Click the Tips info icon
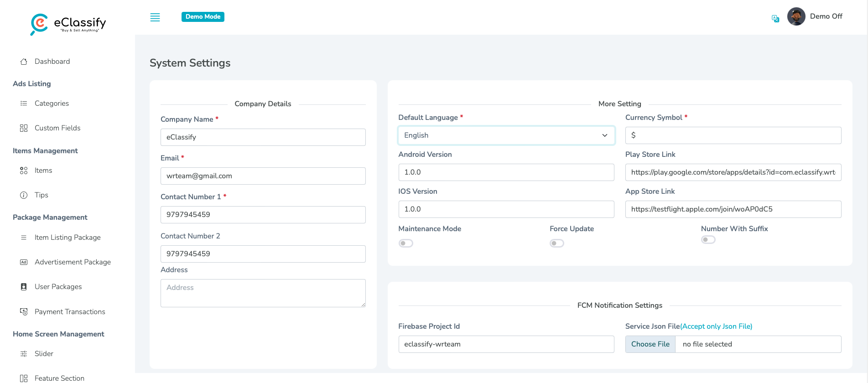The width and height of the screenshot is (868, 383). click(x=24, y=195)
